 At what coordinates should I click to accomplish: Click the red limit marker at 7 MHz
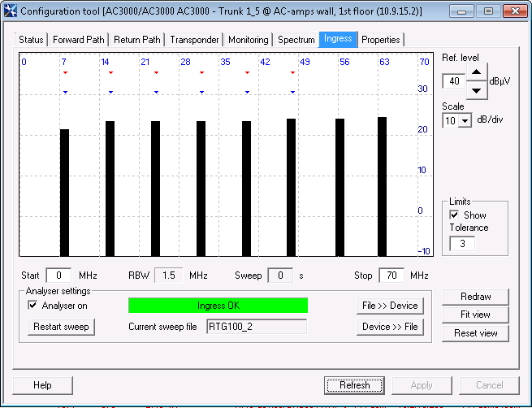66,72
